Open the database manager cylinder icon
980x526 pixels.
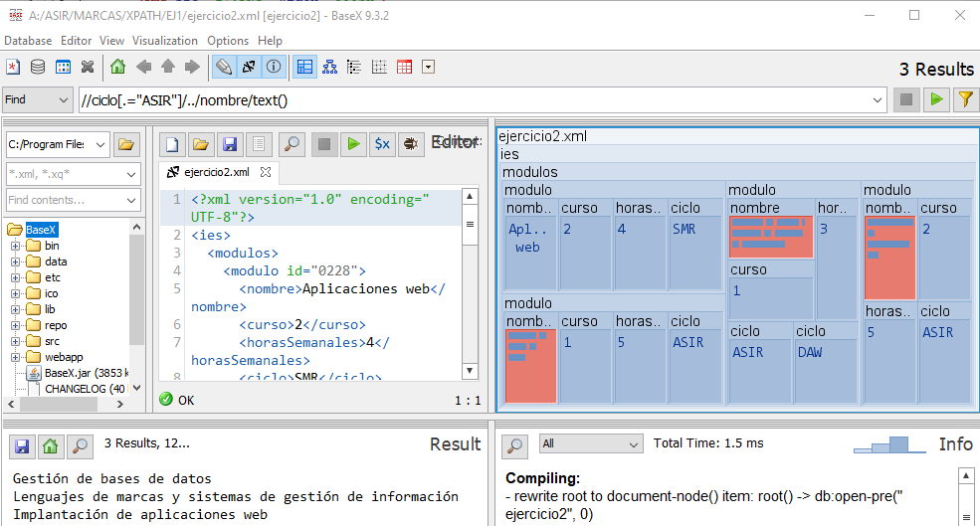tap(38, 68)
